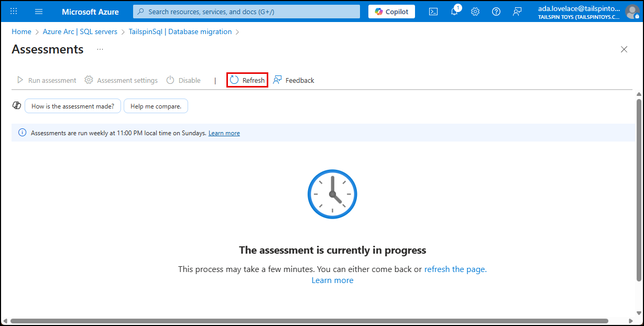Screen dimensions: 644x326
Task: Open Assessment settings
Action: [x=121, y=80]
